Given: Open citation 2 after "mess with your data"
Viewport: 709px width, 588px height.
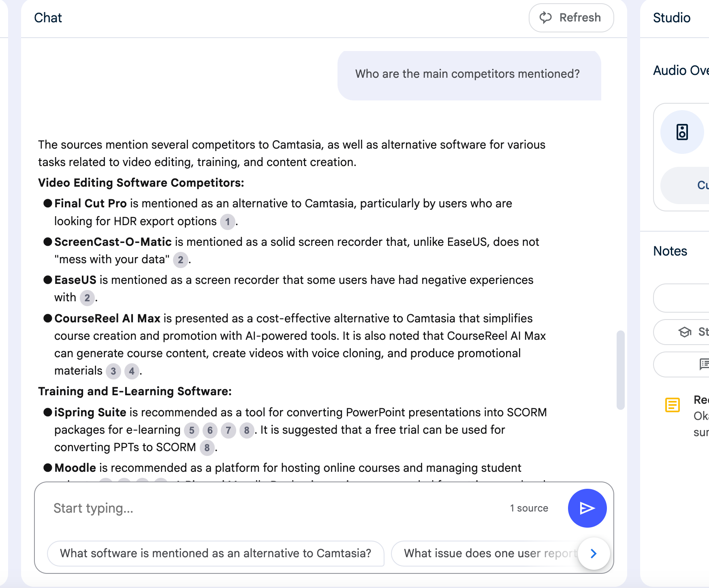Looking at the screenshot, I should click(181, 260).
